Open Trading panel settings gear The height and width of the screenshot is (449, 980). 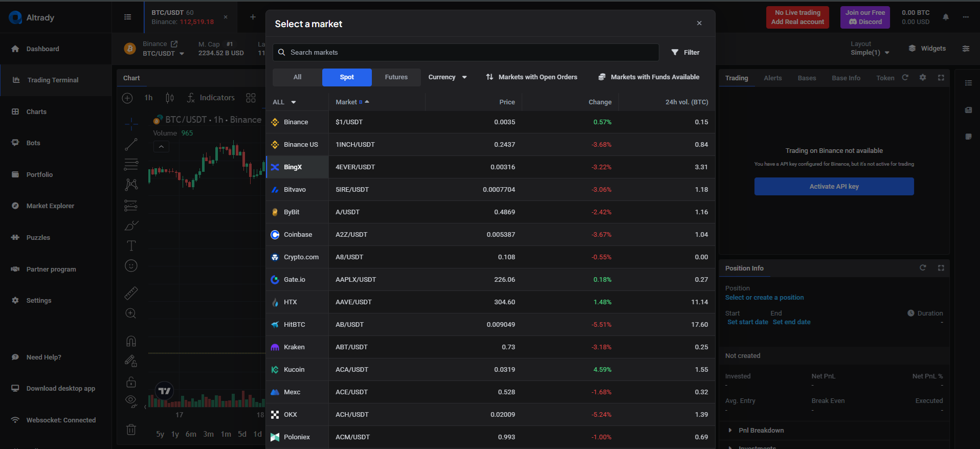[x=923, y=78]
